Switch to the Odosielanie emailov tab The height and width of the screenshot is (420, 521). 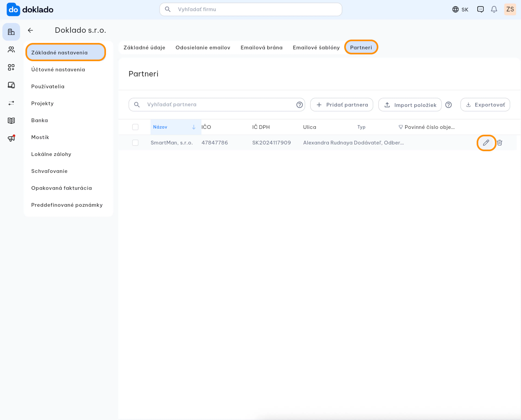pyautogui.click(x=203, y=48)
